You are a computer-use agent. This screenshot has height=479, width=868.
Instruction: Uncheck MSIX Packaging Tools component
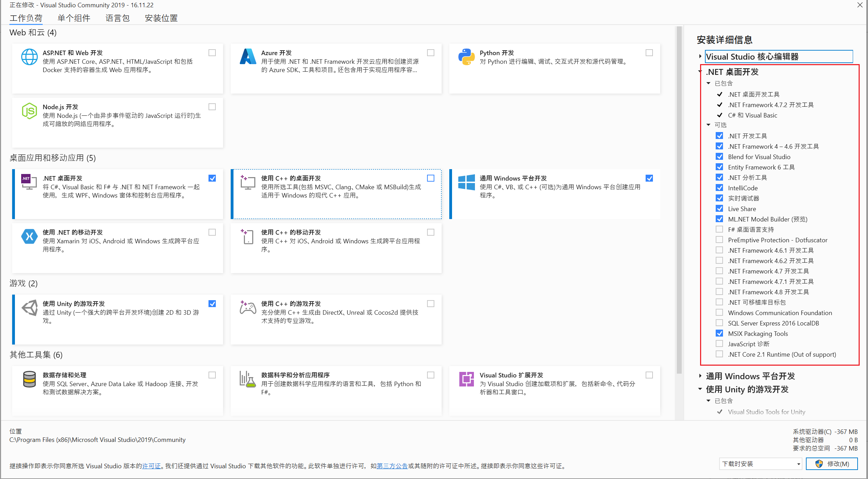tap(720, 333)
